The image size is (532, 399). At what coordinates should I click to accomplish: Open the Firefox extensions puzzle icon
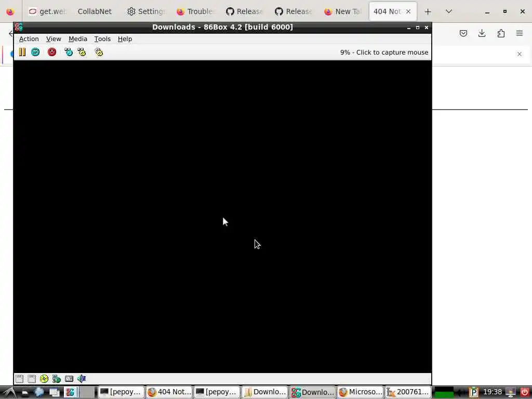pos(501,33)
